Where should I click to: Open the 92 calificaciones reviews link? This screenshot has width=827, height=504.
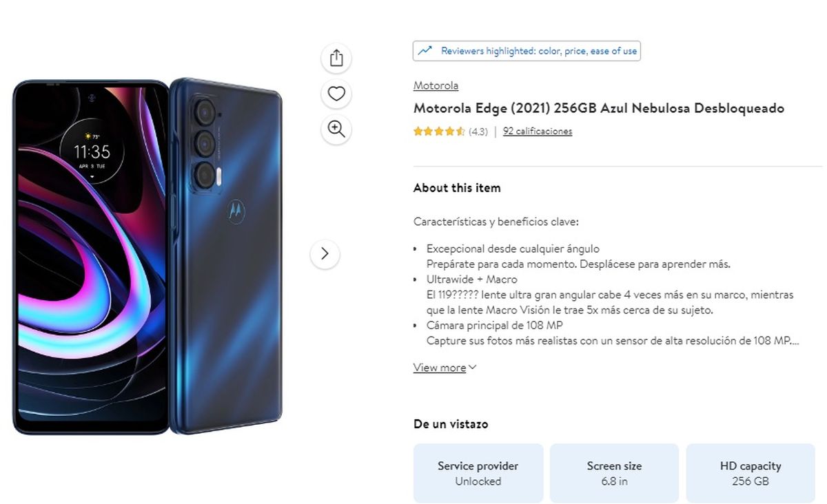pos(538,132)
